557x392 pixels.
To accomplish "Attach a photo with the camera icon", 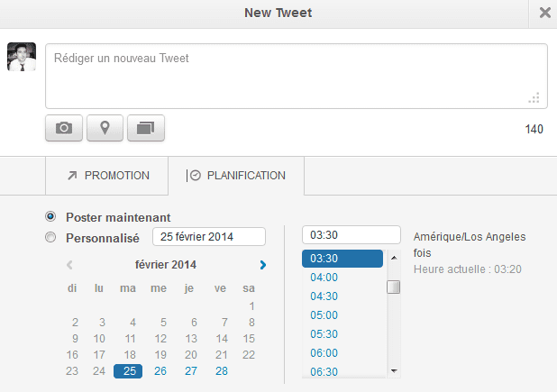I will point(64,128).
